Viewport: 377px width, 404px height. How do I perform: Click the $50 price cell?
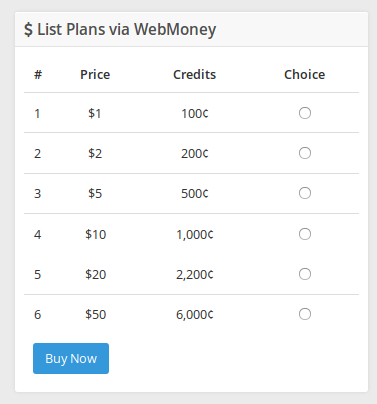click(x=95, y=314)
